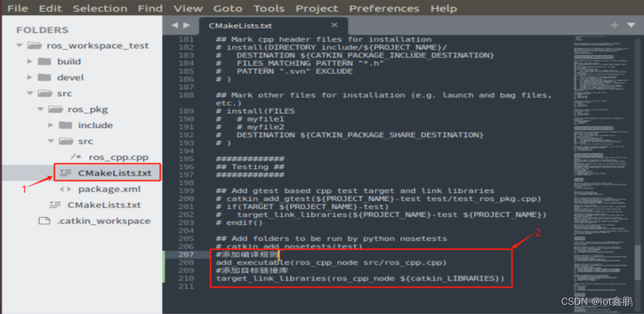Add a new tab with plus icon
This screenshot has height=314, width=644.
614,25
